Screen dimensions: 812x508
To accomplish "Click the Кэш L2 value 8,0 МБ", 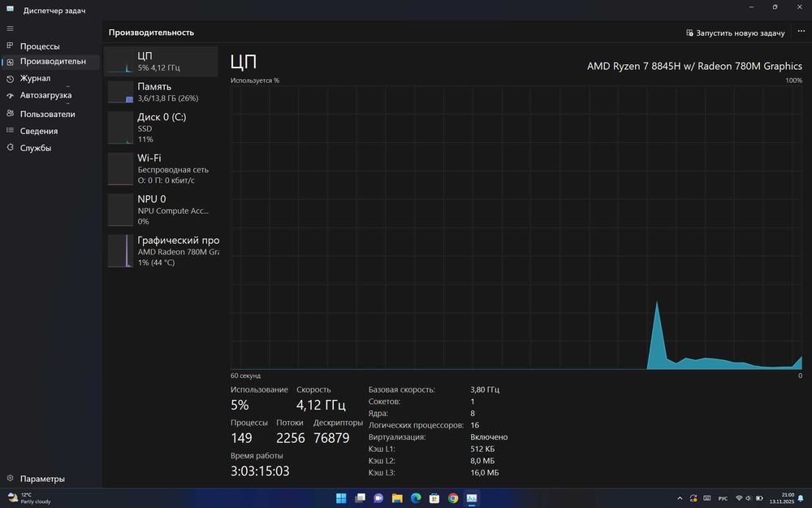I will (x=482, y=461).
